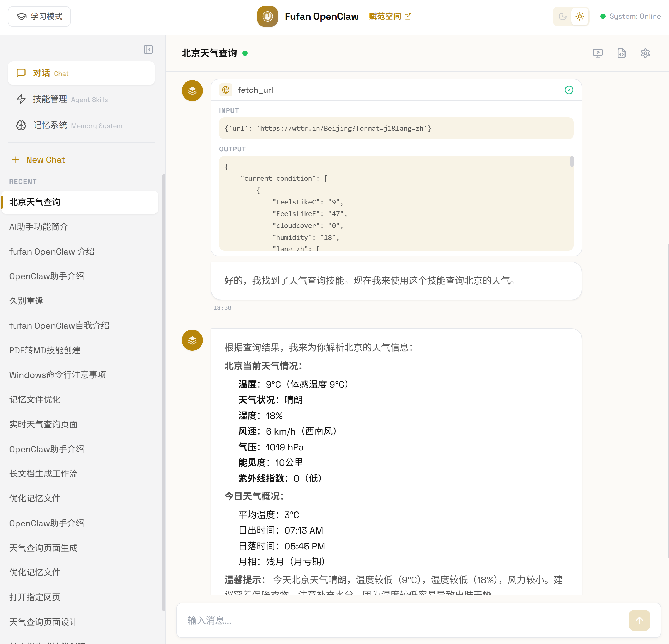
Task: Click the 18:30 message timestamp
Action: 222,308
